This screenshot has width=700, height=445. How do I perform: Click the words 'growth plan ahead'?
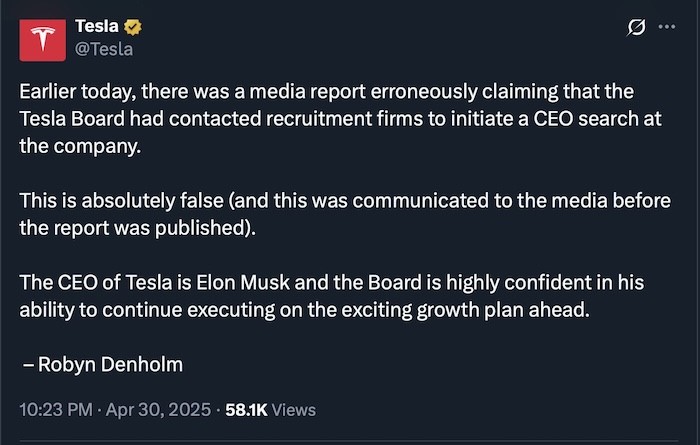[503, 310]
